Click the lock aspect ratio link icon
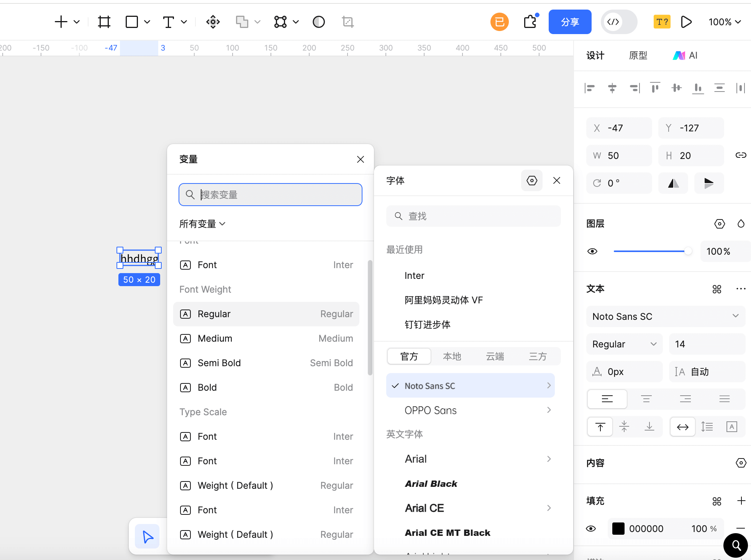The width and height of the screenshot is (751, 560). point(740,155)
